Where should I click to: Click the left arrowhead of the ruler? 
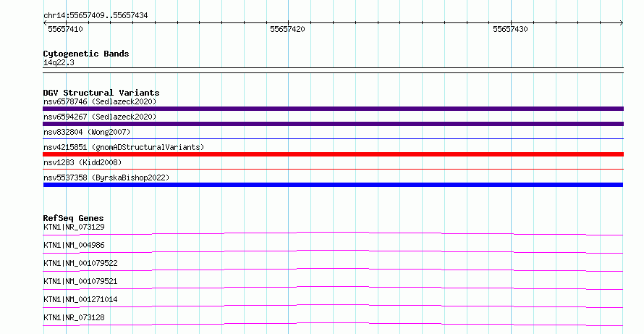[x=45, y=23]
